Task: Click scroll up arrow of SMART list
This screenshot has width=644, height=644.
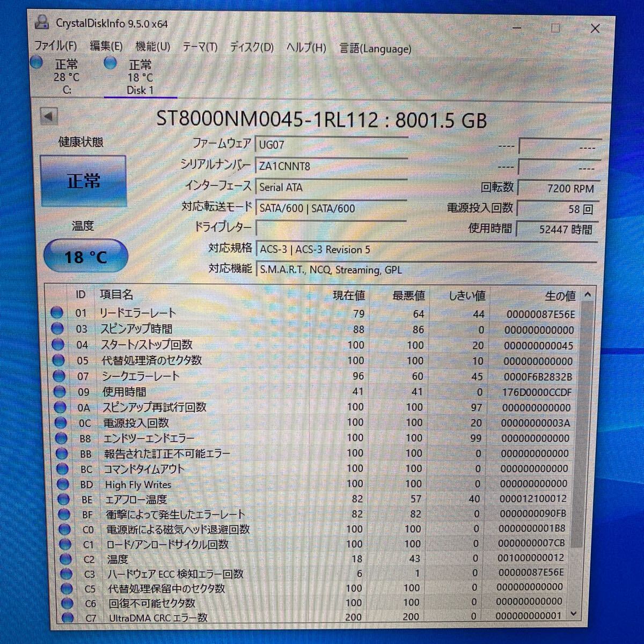Action: [x=588, y=295]
